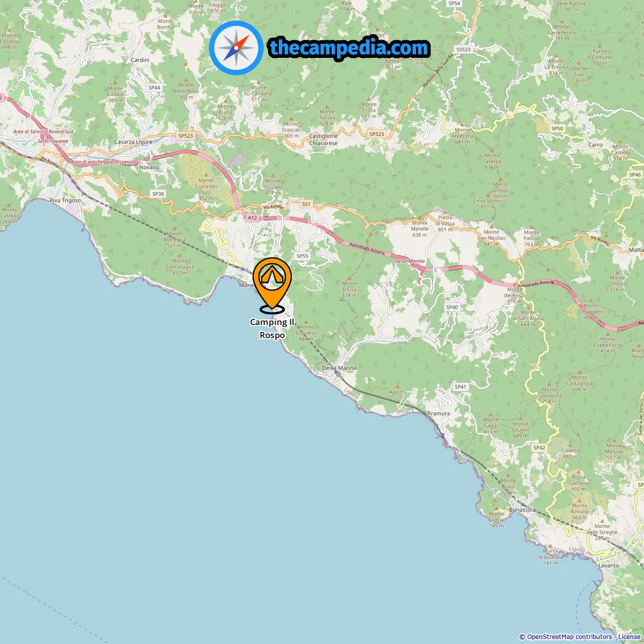Click the blue compass logo icon
Image resolution: width=644 pixels, height=644 pixels.
point(236,48)
